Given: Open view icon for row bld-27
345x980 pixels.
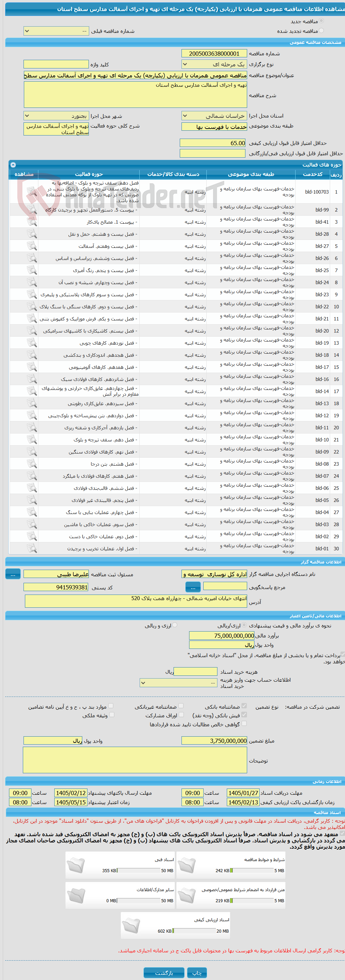Looking at the screenshot, I should (32, 246).
